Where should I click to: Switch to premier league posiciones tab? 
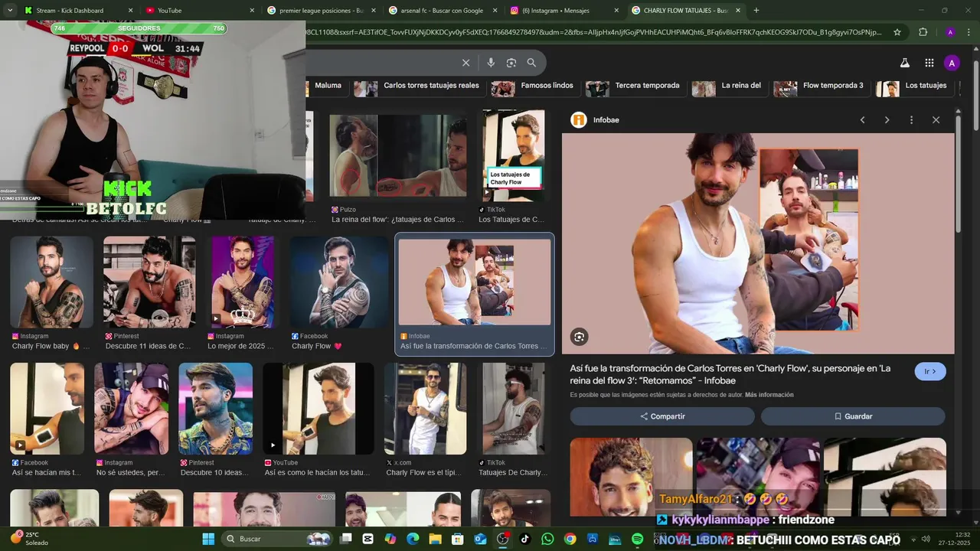pyautogui.click(x=322, y=10)
